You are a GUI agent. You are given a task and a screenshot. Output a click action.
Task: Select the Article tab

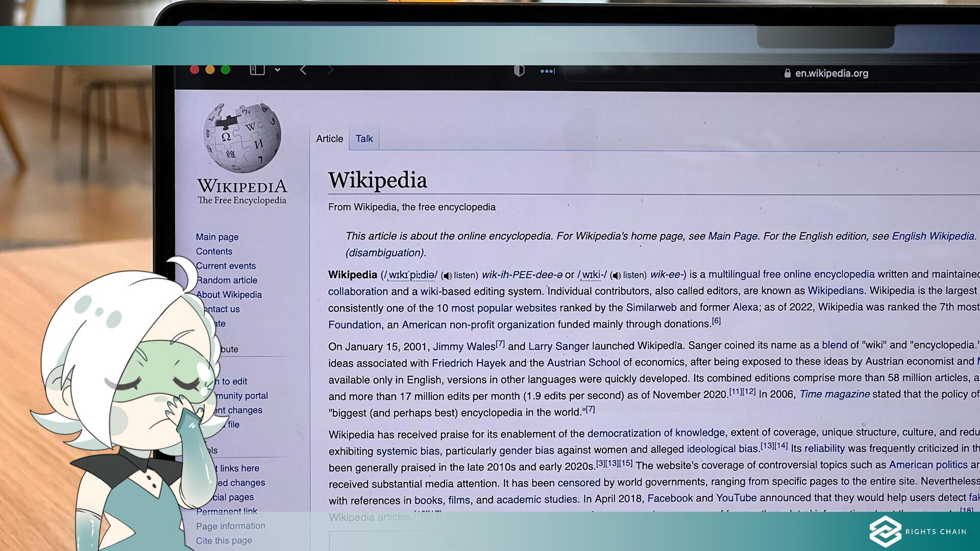pos(329,139)
